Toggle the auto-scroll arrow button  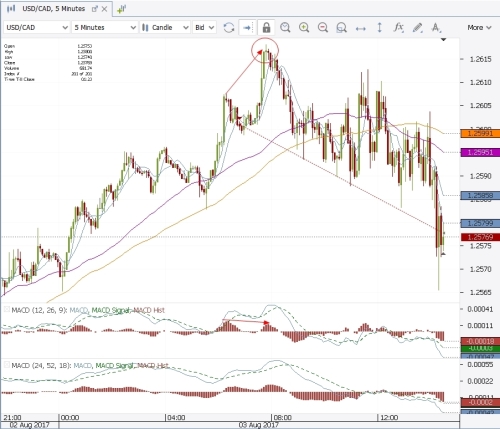(247, 28)
